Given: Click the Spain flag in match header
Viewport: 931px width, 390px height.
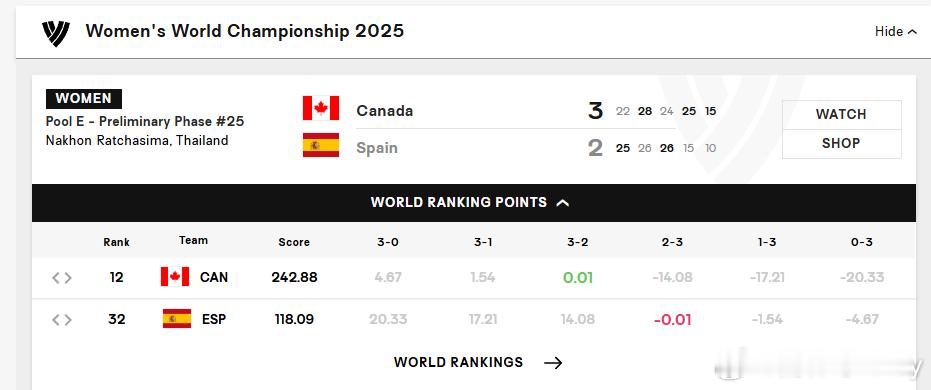Looking at the screenshot, I should click(x=321, y=145).
